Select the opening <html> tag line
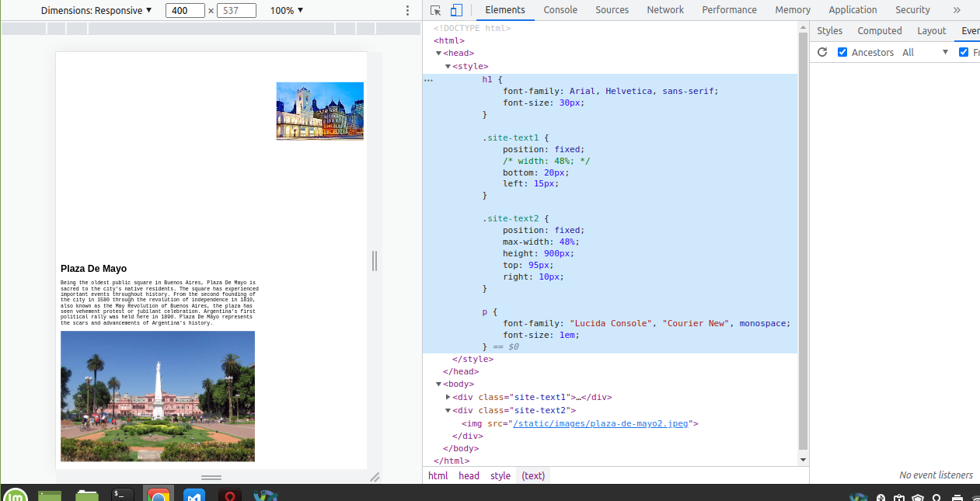This screenshot has width=980, height=501. point(449,40)
